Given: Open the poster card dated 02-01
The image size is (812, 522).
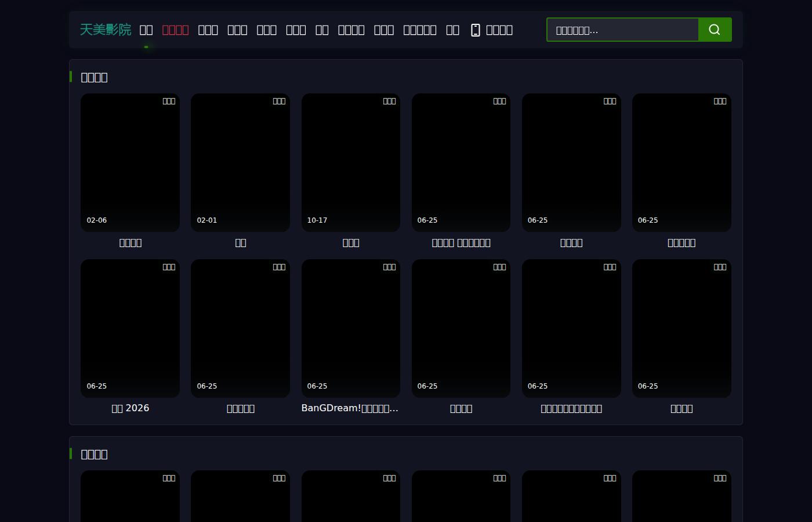Looking at the screenshot, I should click(240, 162).
